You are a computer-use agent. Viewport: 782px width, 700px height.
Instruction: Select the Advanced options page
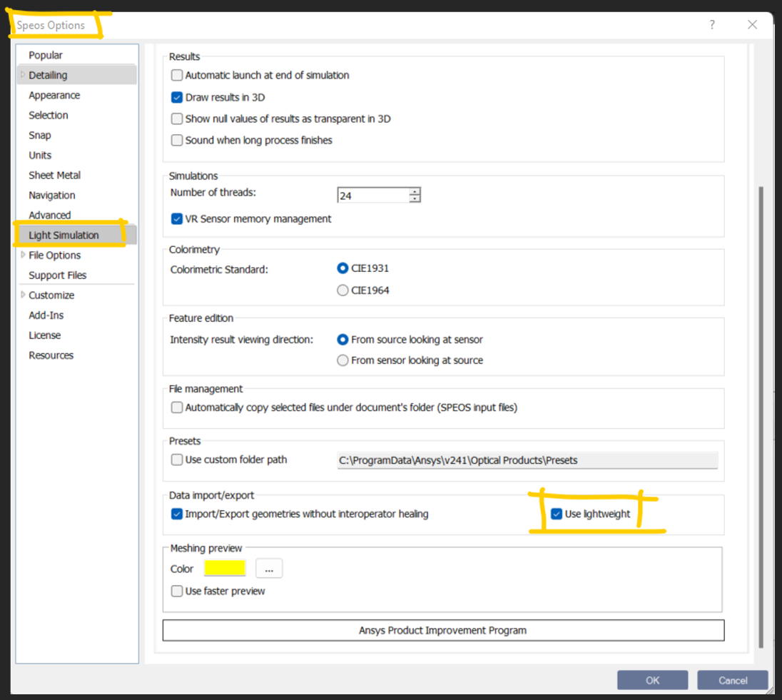pos(50,215)
